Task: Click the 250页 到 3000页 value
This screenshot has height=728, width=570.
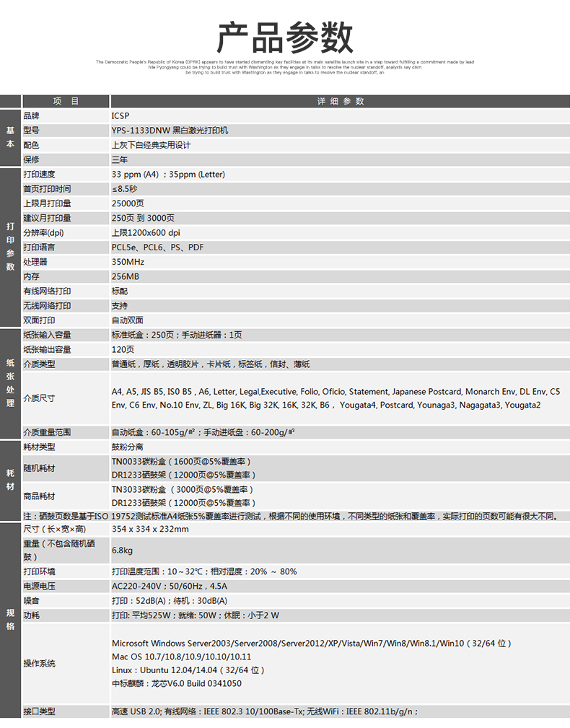Action: [143, 218]
